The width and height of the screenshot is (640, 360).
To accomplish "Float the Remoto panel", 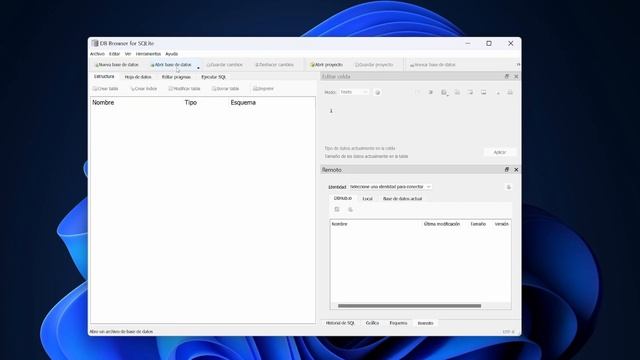I will click(507, 169).
